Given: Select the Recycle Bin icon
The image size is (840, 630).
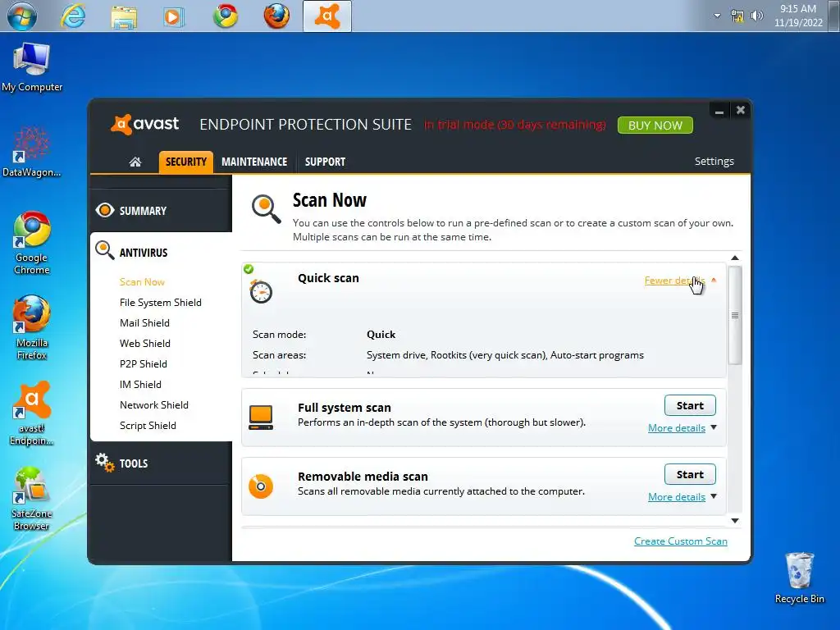Looking at the screenshot, I should (x=799, y=578).
